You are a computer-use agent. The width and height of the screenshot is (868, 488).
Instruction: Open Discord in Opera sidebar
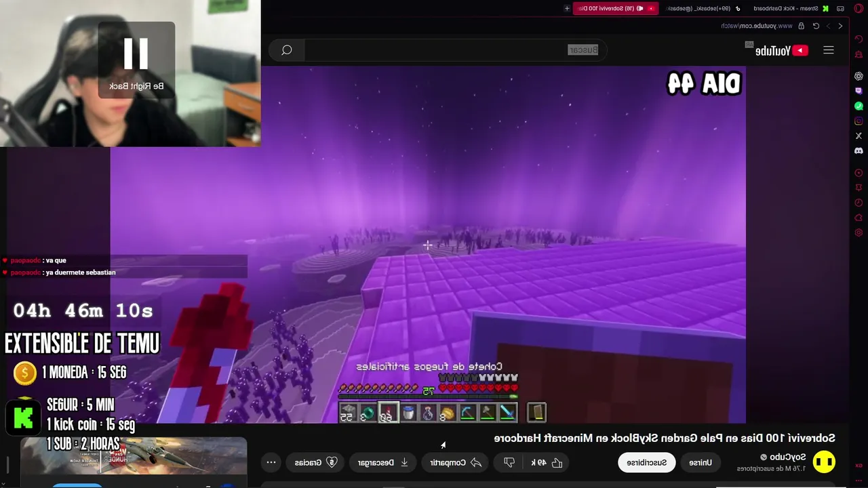tap(859, 150)
